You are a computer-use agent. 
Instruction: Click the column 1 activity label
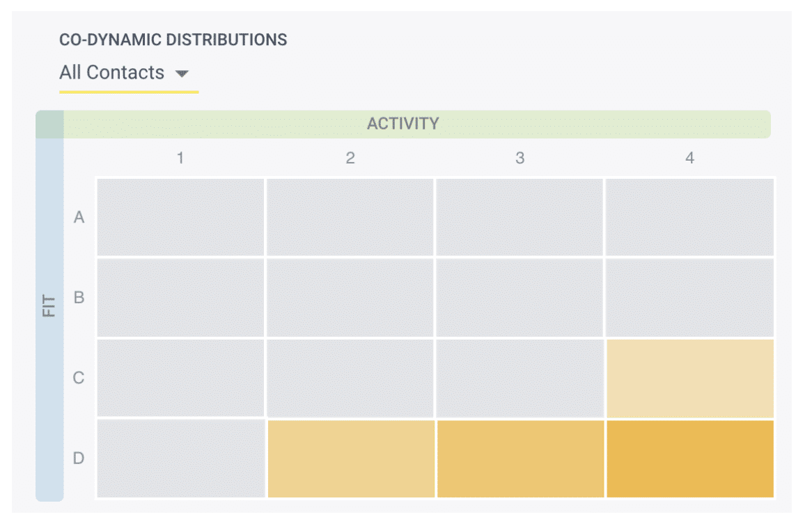point(180,158)
